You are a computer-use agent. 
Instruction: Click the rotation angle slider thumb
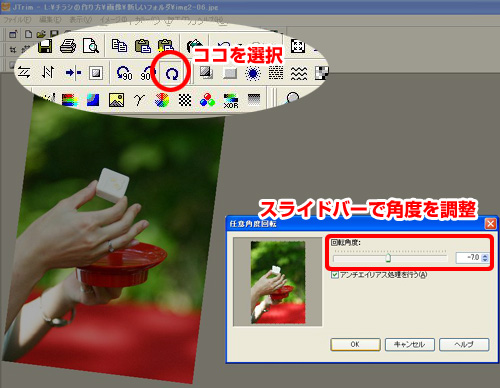click(x=388, y=258)
